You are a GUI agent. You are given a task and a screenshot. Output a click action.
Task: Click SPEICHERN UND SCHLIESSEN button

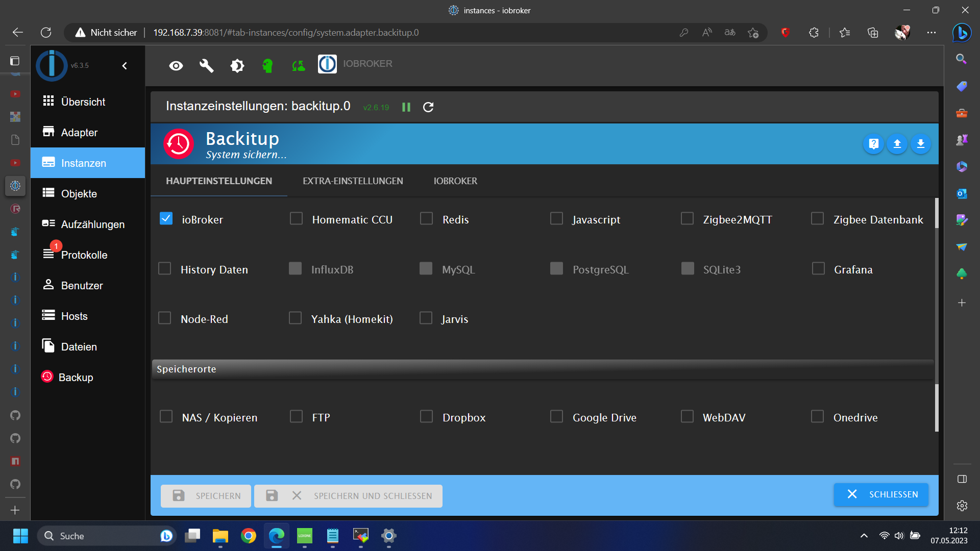click(x=348, y=496)
